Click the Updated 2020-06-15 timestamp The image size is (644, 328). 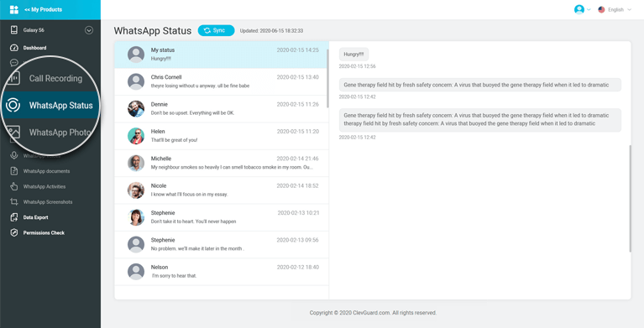click(x=271, y=31)
